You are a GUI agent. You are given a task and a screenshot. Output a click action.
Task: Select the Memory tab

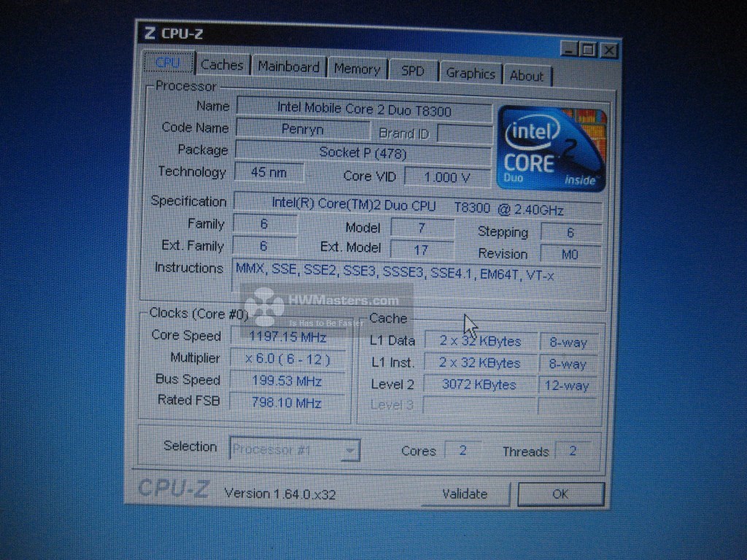pyautogui.click(x=357, y=69)
